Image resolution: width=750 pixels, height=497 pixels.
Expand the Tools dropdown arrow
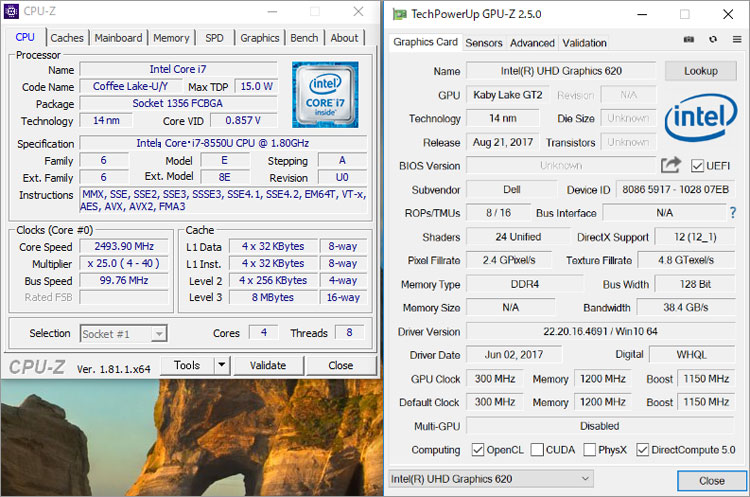[x=221, y=365]
